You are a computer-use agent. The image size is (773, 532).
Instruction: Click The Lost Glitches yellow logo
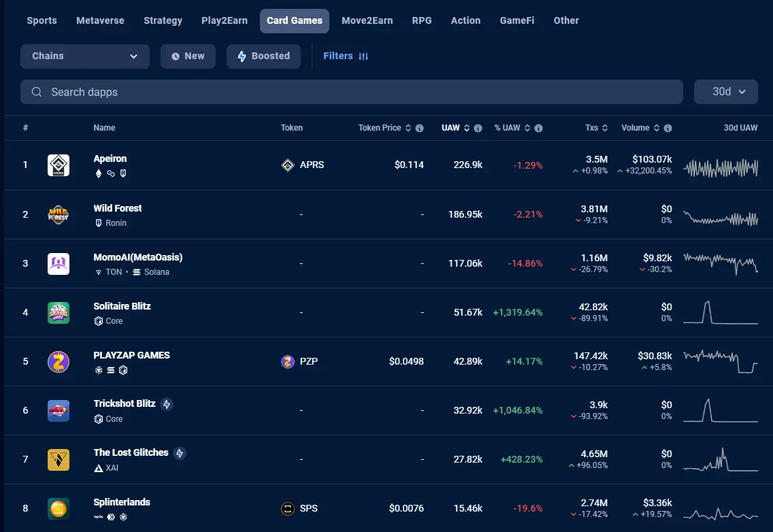(58, 459)
